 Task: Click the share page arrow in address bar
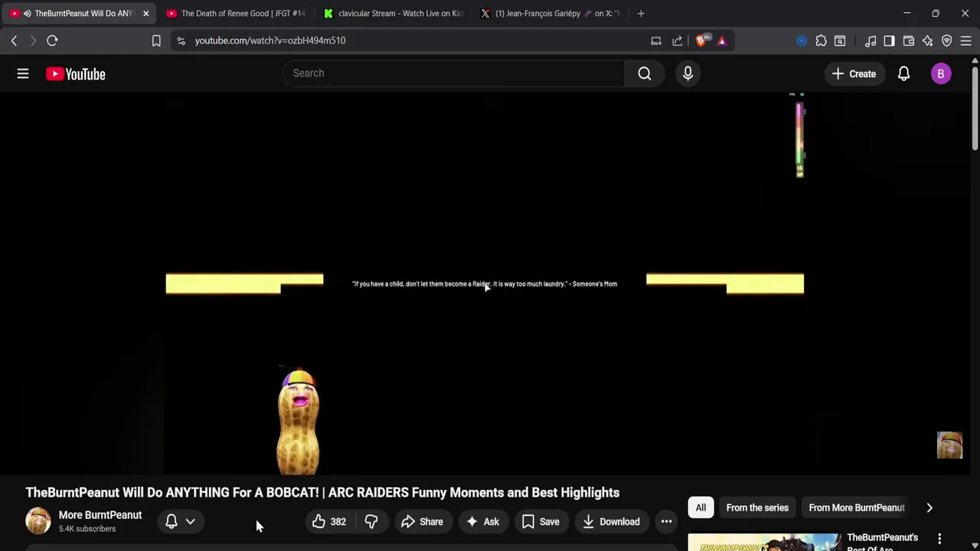pos(678,41)
